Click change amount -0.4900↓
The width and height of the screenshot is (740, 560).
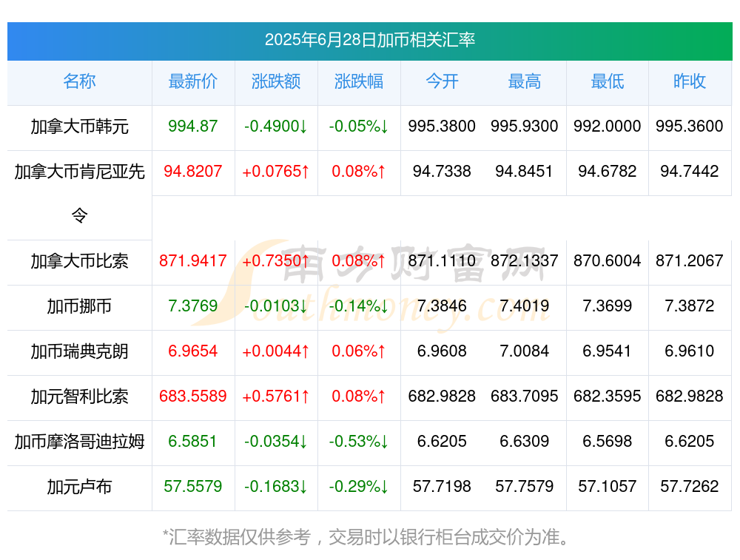(x=276, y=126)
